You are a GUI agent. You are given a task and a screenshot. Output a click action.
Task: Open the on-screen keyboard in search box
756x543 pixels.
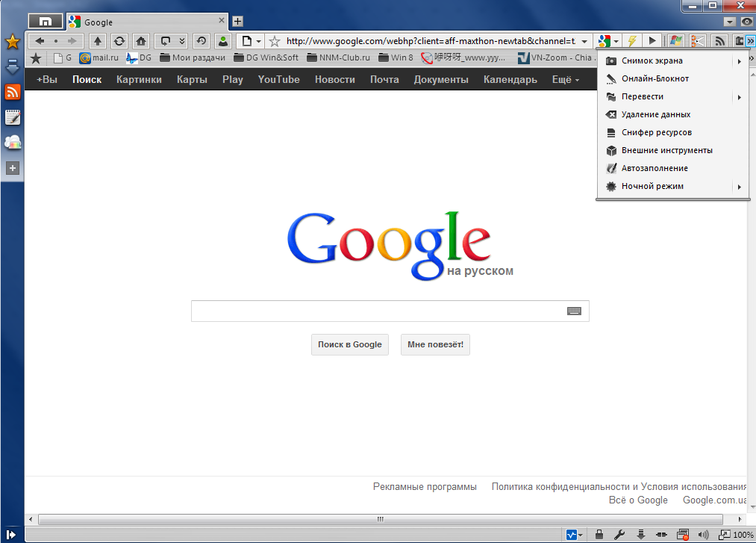tap(574, 311)
